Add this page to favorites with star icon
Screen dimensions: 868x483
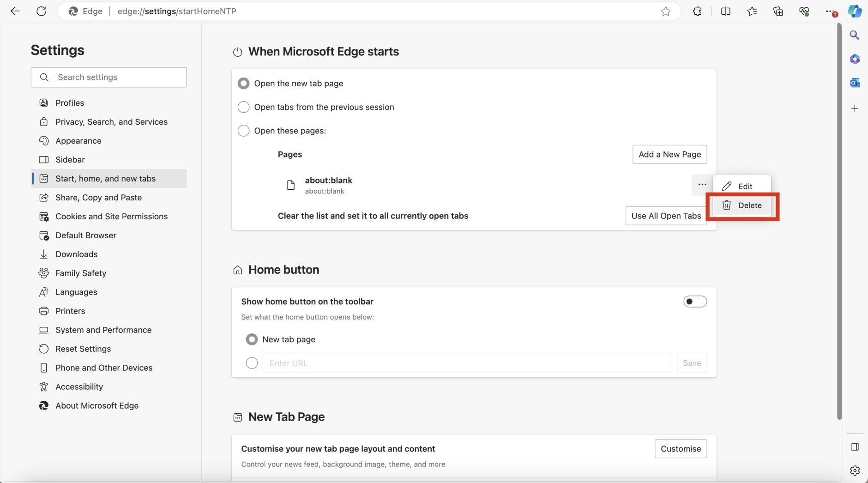pyautogui.click(x=665, y=11)
